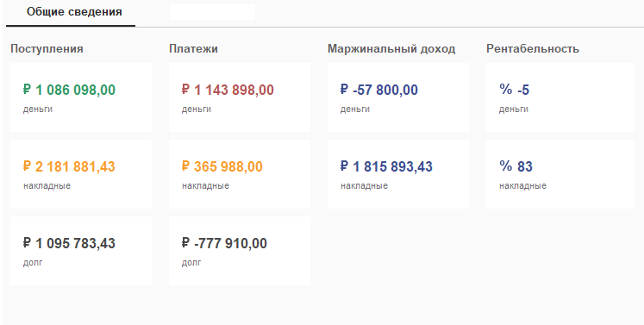Click the ₽ 365 988,00 накладные card
This screenshot has height=325, width=644.
pos(240,174)
